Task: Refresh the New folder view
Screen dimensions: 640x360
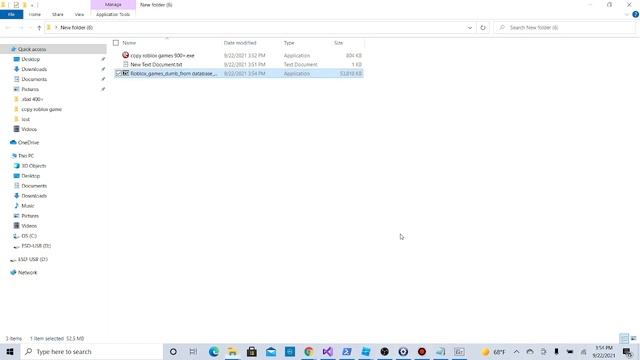Action: point(483,28)
